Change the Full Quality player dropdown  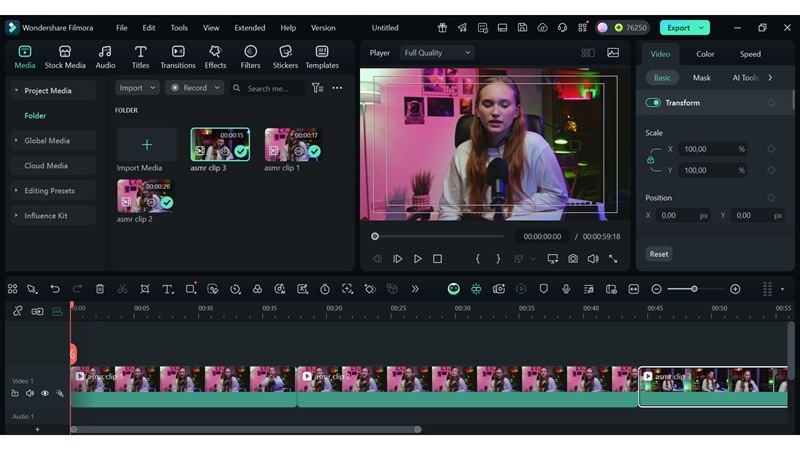coord(437,53)
